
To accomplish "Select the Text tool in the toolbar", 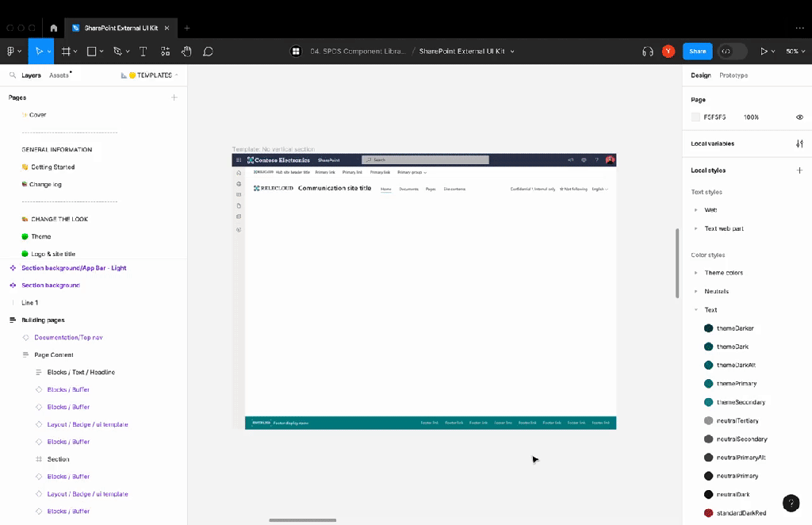I will tap(143, 51).
